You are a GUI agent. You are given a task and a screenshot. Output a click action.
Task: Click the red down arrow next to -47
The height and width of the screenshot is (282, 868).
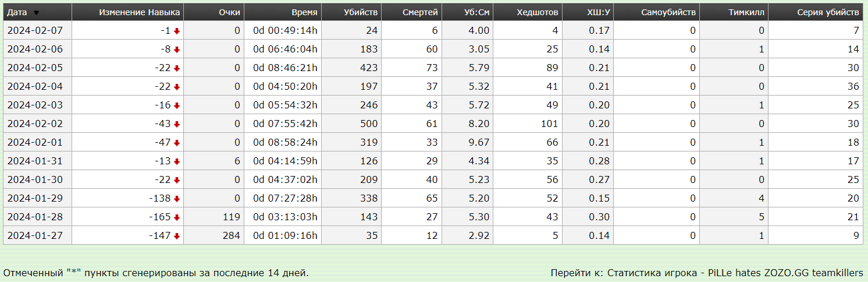coord(177,143)
